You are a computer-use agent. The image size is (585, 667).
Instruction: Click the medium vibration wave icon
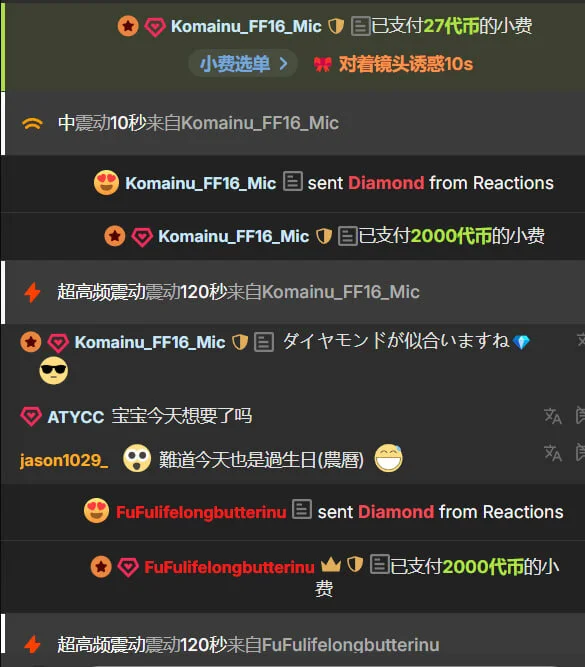click(x=32, y=123)
